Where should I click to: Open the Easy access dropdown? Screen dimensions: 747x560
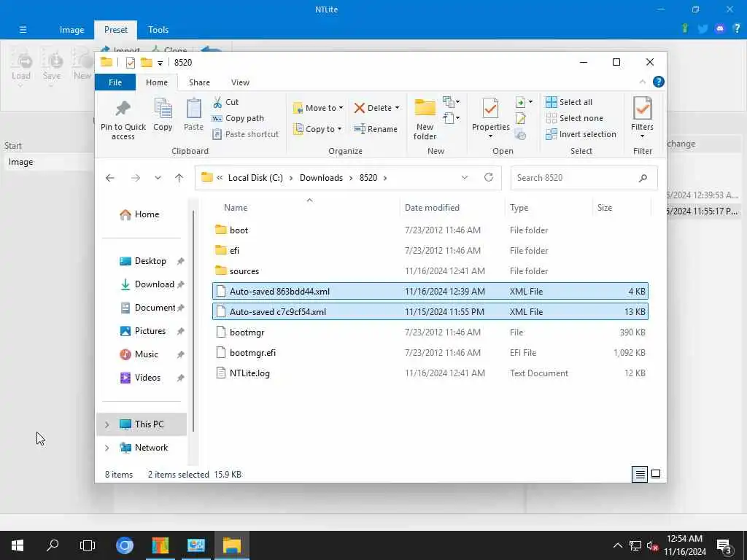[x=451, y=117]
